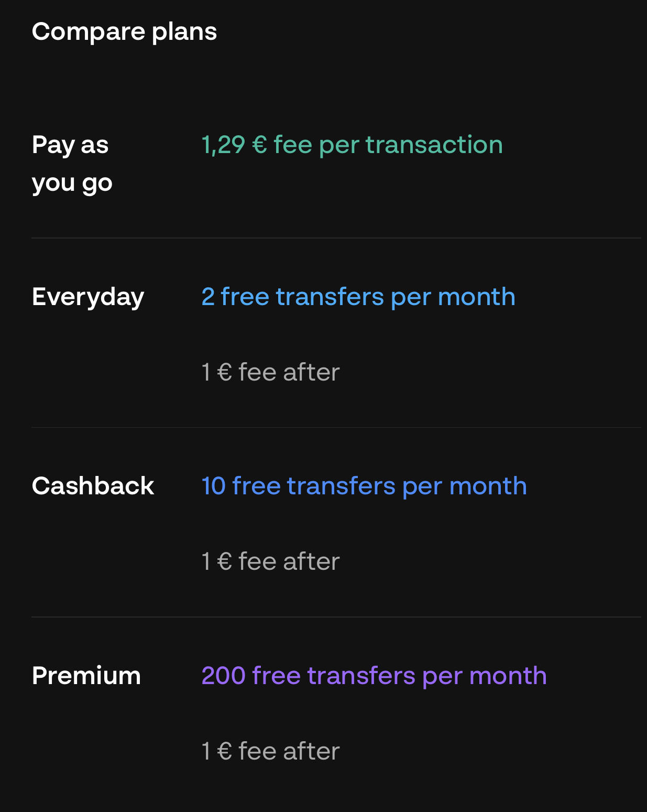Tap the 1,29 € fee per transaction text
The width and height of the screenshot is (647, 812).
(352, 145)
